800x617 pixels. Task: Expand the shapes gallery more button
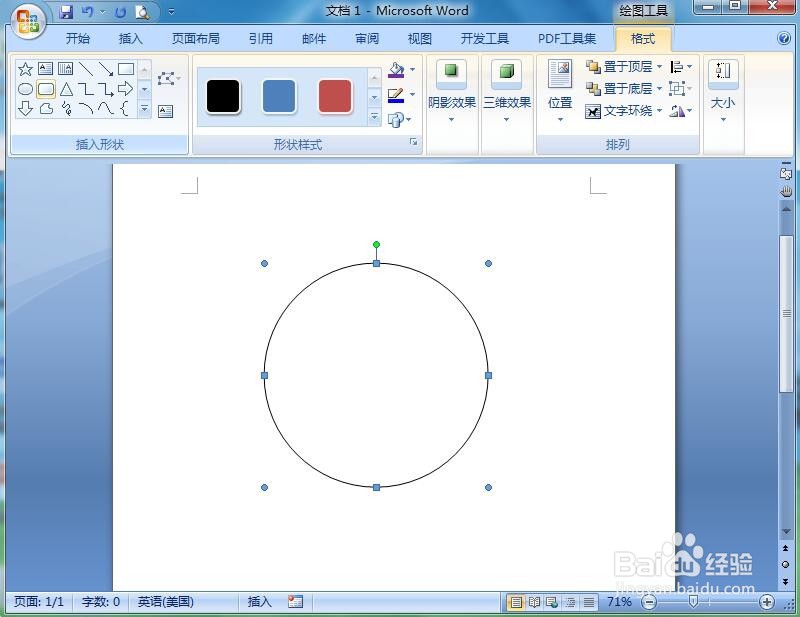(144, 109)
